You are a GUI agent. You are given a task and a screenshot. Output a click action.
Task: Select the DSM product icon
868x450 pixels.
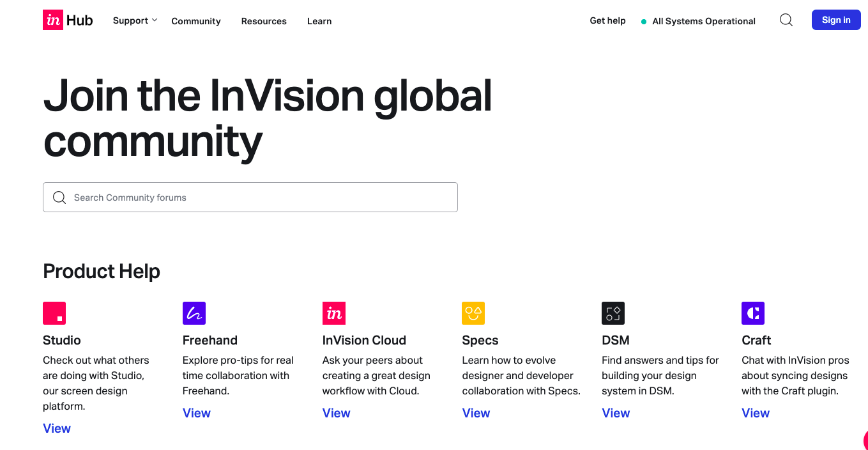613,313
